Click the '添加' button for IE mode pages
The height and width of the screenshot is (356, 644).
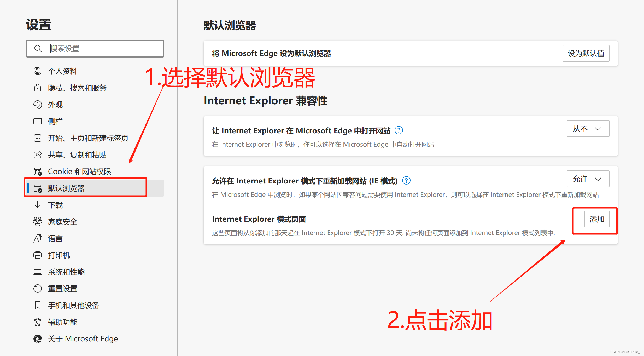point(597,219)
